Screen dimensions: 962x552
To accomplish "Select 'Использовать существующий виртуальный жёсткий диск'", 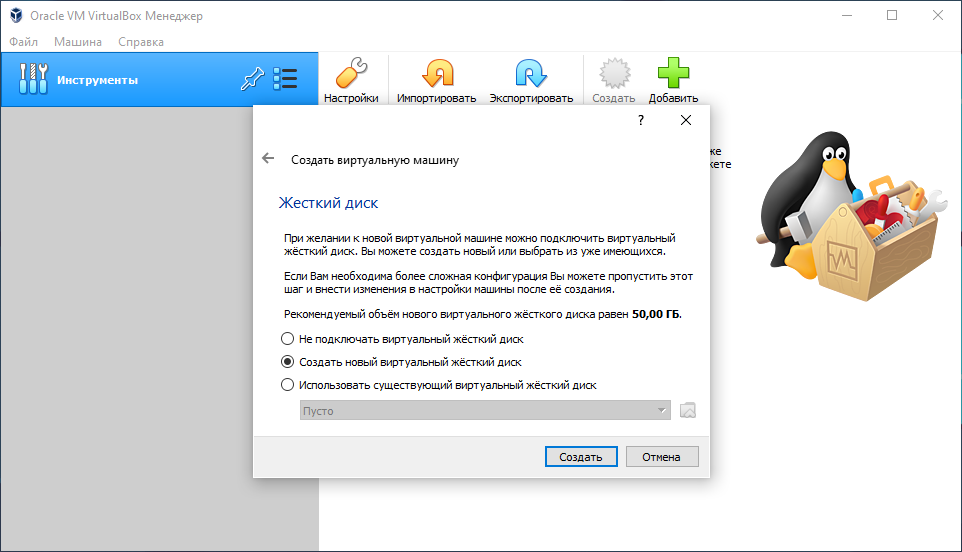I will pos(439,385).
